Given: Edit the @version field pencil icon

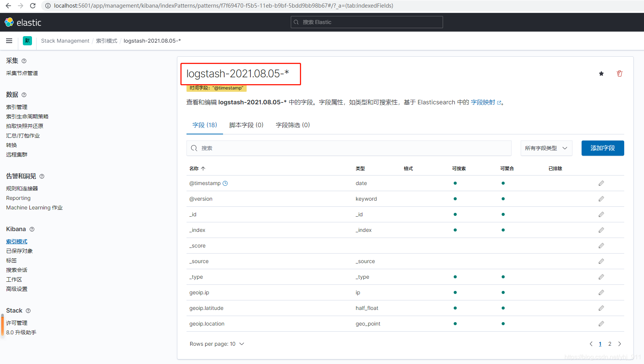Looking at the screenshot, I should (x=601, y=199).
